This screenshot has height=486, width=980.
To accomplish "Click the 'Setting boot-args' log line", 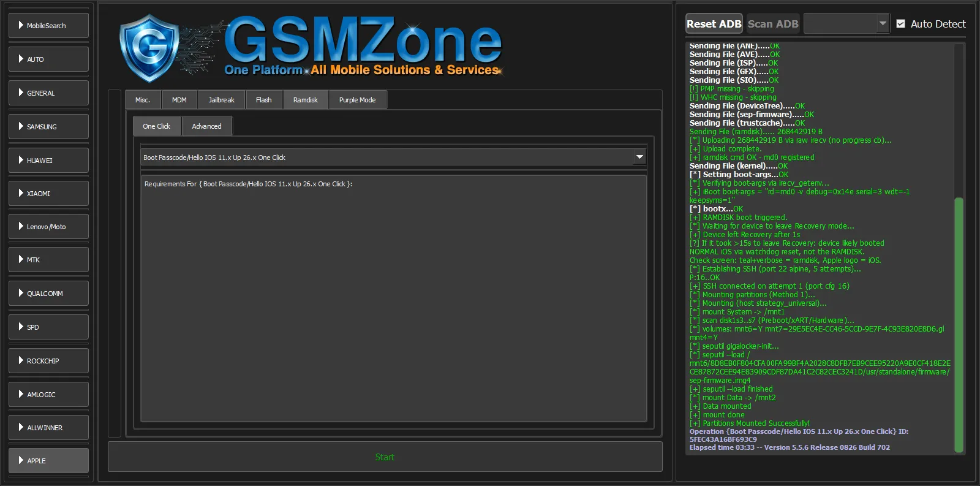I will click(x=739, y=175).
